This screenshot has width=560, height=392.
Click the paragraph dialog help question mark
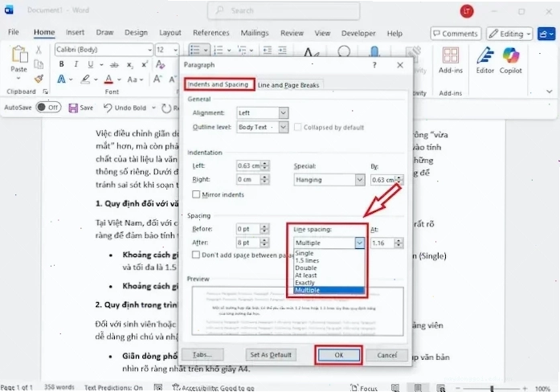(x=374, y=65)
